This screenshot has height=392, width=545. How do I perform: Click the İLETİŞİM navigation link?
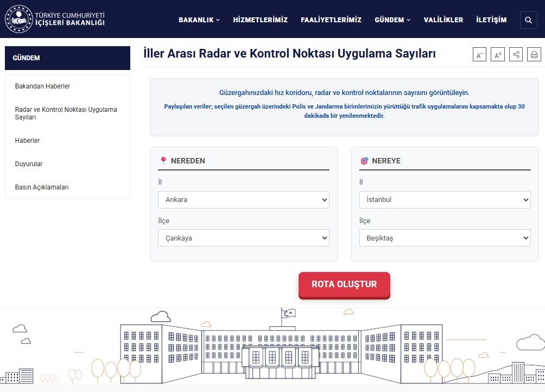pos(491,20)
